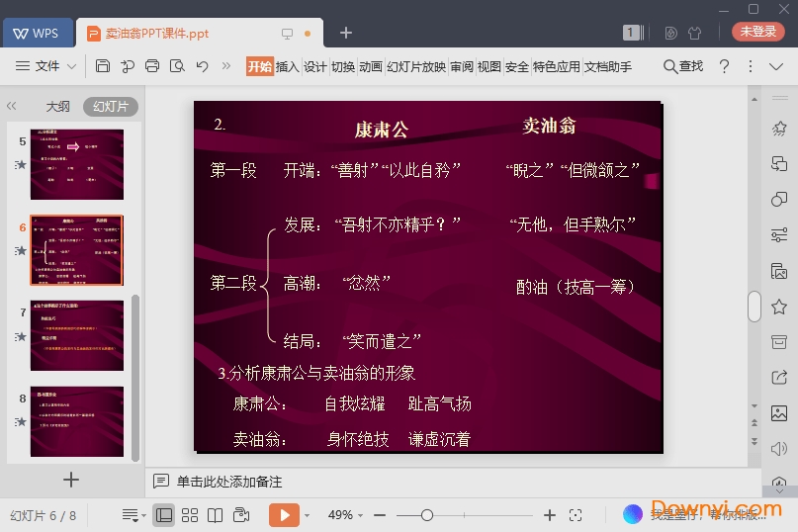This screenshot has width=798, height=532.
Task: Open the speaker audio icon in right sidebar
Action: [x=779, y=449]
